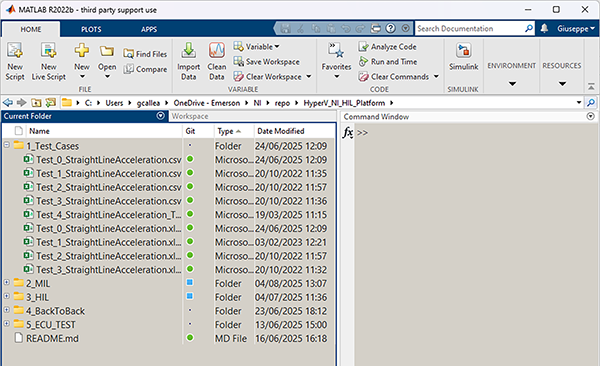Expand the 2_MIL folder
The width and height of the screenshot is (600, 366).
pyautogui.click(x=7, y=283)
